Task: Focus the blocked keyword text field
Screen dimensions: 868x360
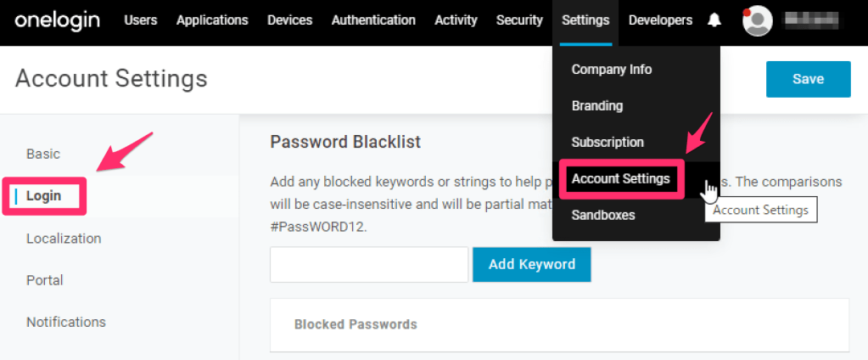Action: pyautogui.click(x=369, y=265)
